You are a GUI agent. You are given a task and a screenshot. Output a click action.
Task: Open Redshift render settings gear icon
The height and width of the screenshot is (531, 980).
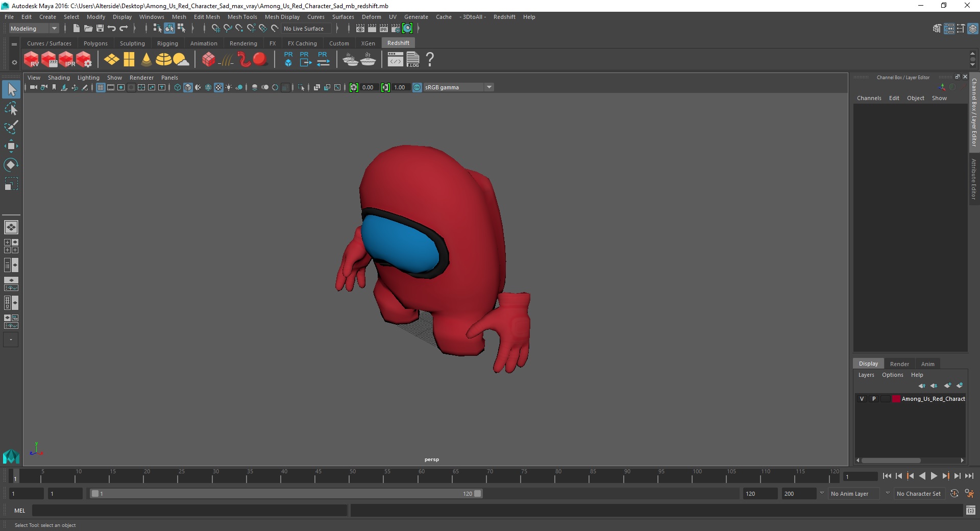pos(84,60)
